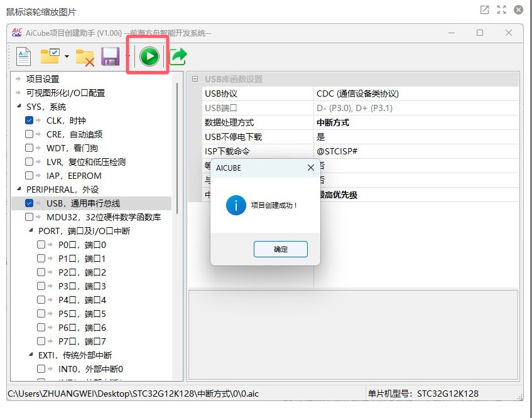The image size is (532, 418).
Task: Open project folder icon in toolbar
Action: tap(50, 56)
